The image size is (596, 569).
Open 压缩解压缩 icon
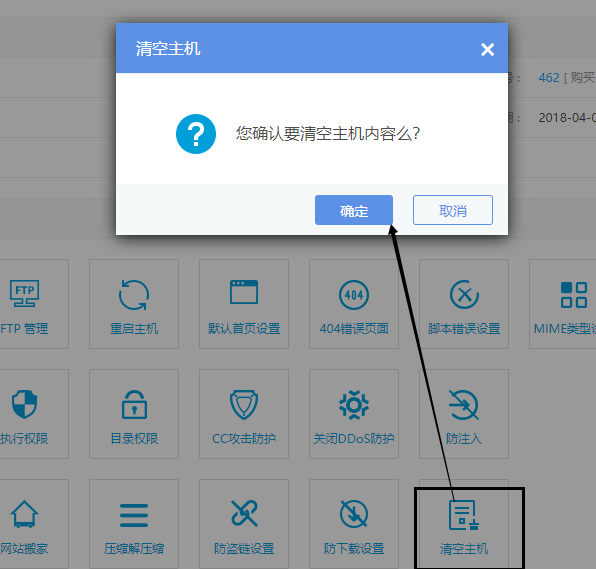pos(134,515)
